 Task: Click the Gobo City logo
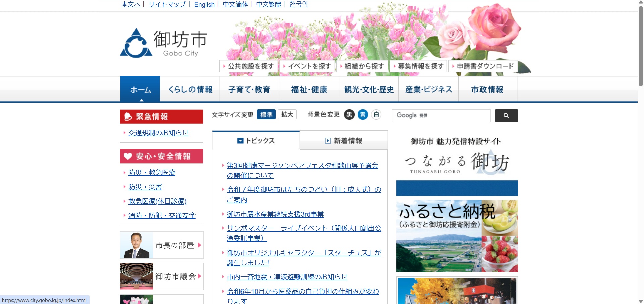click(164, 43)
